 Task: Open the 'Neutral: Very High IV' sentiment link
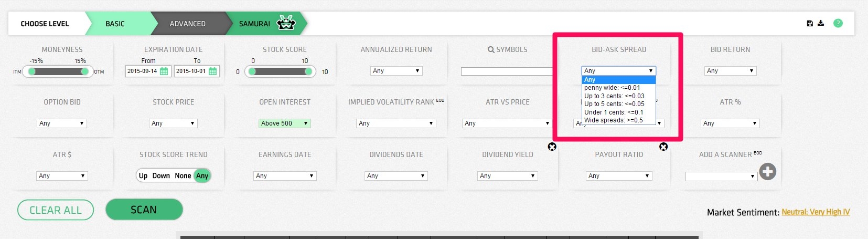816,212
